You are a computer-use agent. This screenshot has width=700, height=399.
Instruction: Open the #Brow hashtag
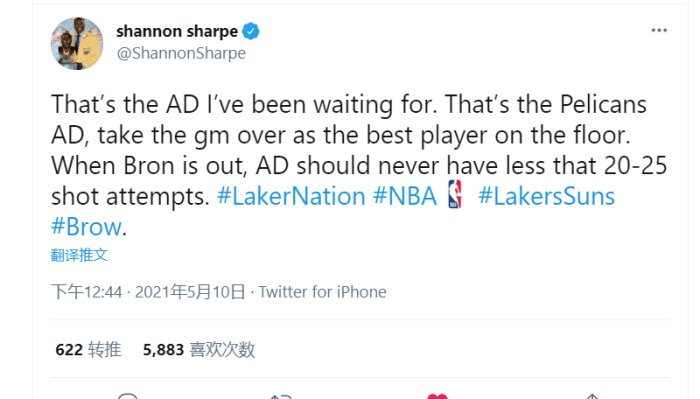coord(86,227)
